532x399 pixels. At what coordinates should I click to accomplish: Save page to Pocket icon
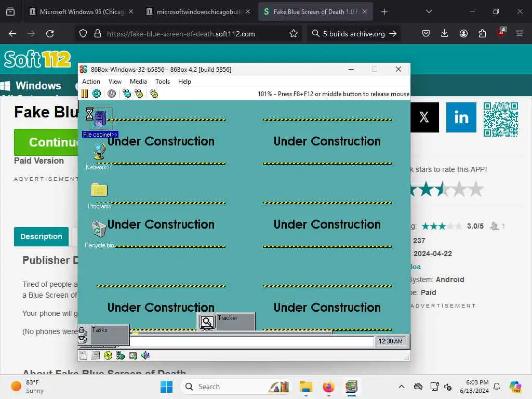426,34
